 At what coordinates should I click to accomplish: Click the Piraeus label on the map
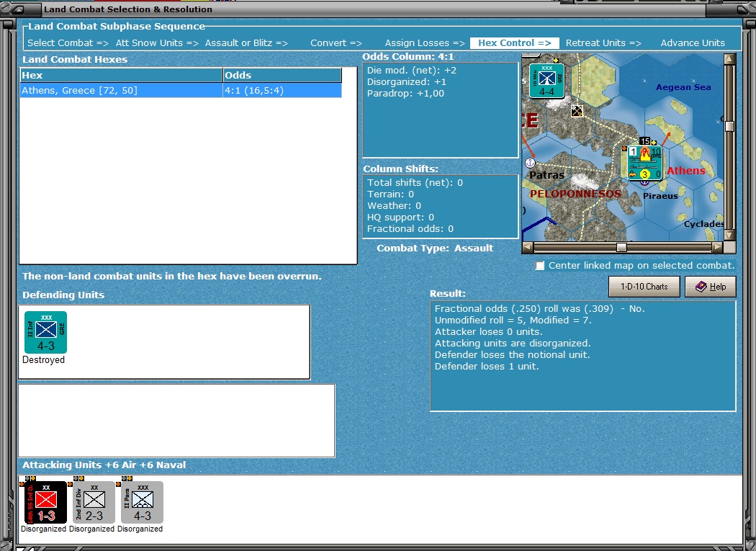660,196
